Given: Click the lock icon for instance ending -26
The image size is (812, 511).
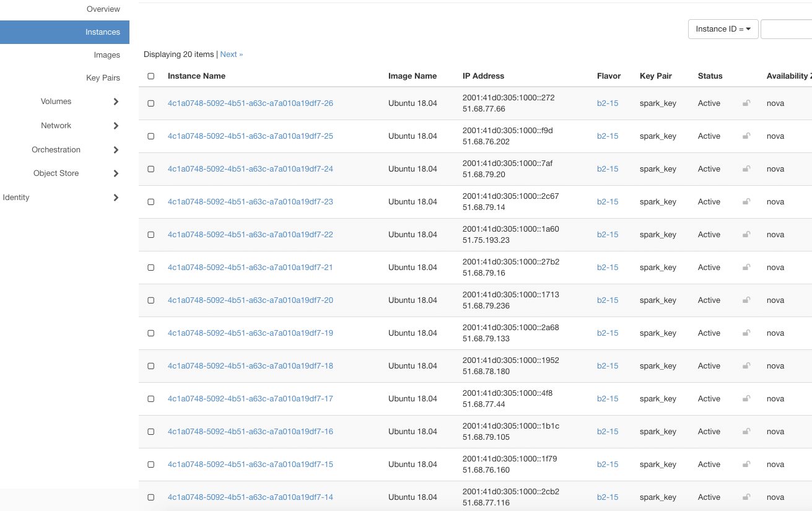Looking at the screenshot, I should (746, 103).
